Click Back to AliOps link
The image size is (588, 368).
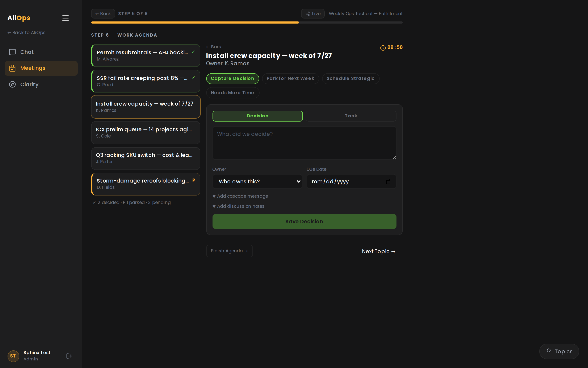[x=26, y=33]
